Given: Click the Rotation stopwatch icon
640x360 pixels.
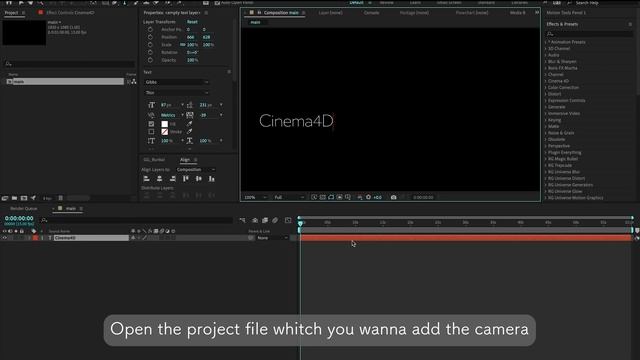Looking at the screenshot, I should point(150,52).
